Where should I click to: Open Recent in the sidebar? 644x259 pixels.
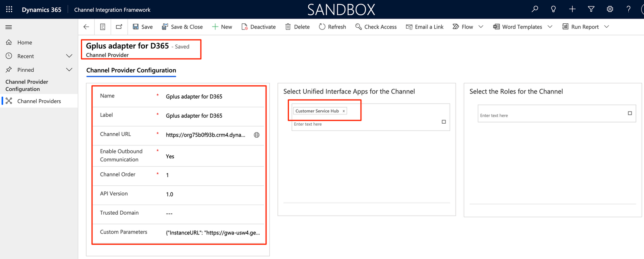tap(25, 56)
